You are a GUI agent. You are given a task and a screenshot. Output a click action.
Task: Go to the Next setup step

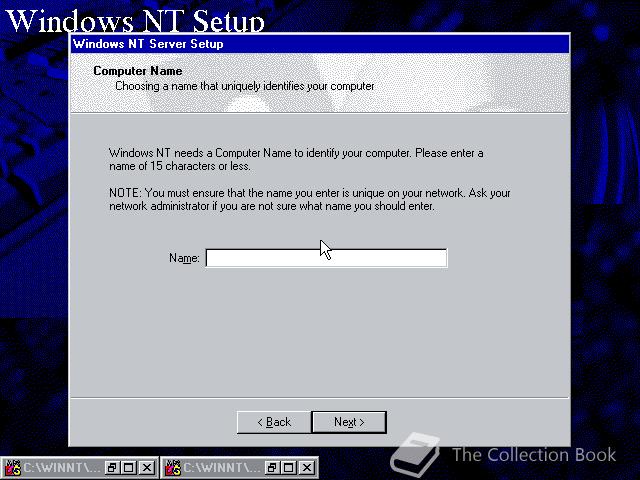click(x=349, y=422)
